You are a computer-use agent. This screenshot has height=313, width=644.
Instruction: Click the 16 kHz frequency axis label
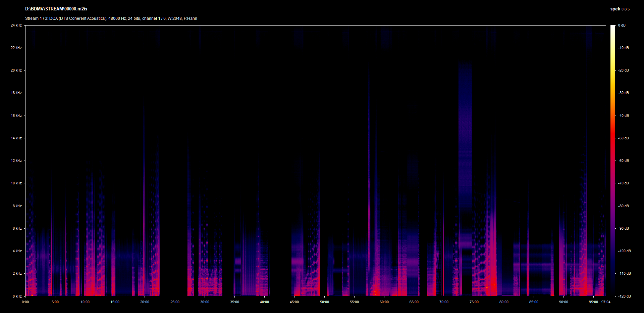(16, 116)
